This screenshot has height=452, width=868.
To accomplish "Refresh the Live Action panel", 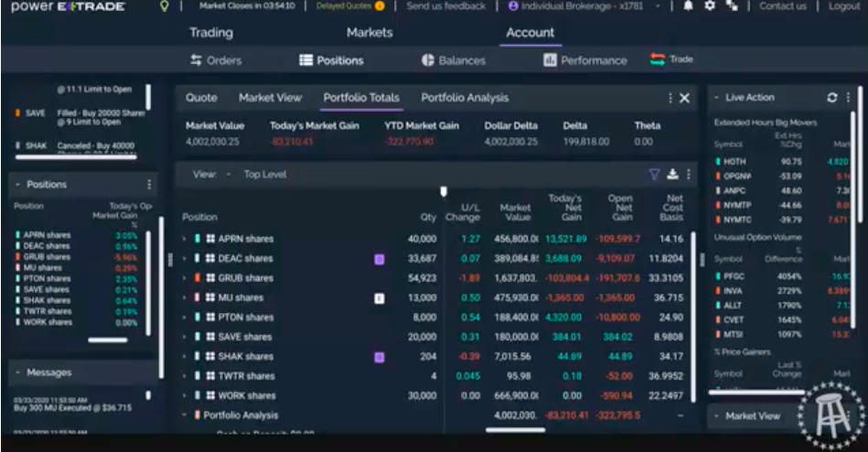I will click(832, 98).
